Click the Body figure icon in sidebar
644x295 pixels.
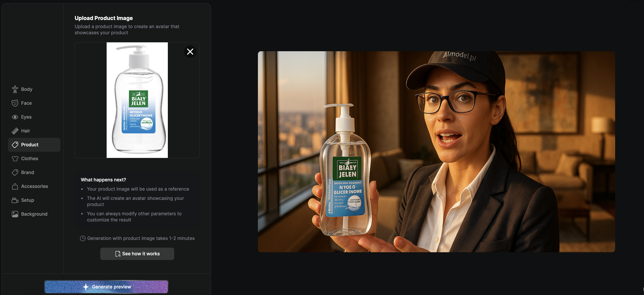pyautogui.click(x=15, y=89)
